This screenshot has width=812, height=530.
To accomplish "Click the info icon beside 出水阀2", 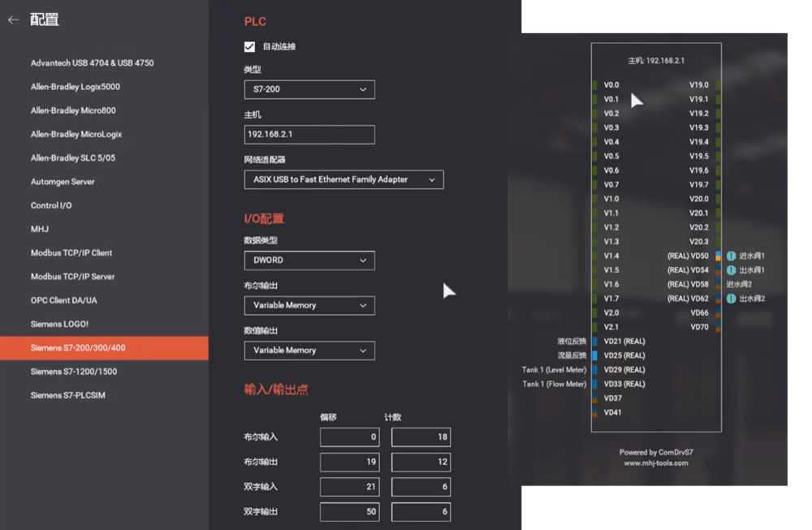I will 731,299.
